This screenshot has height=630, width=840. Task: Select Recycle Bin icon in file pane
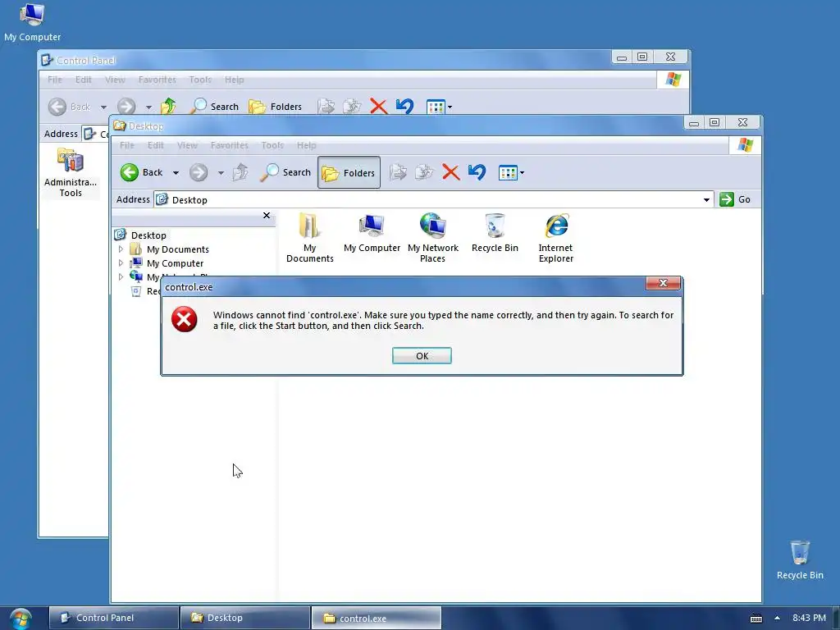[495, 234]
